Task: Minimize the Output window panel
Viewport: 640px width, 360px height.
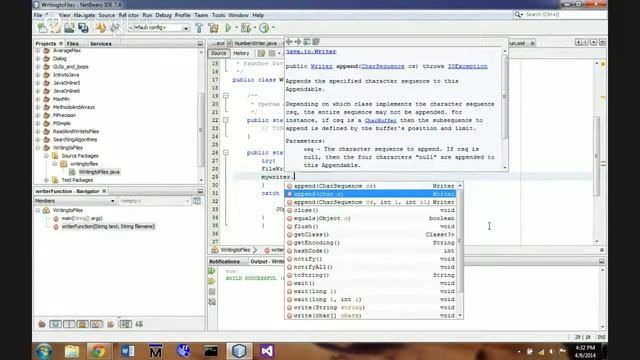Action: tap(602, 261)
